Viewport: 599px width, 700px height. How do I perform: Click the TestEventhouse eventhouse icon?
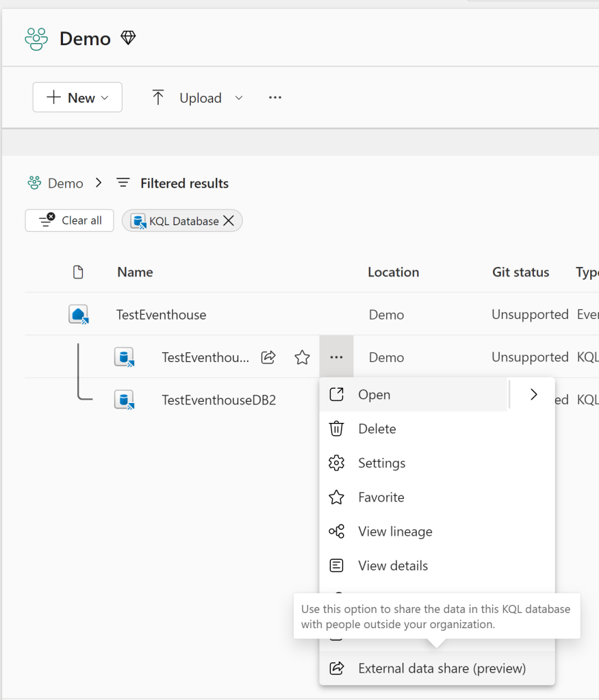pos(79,315)
